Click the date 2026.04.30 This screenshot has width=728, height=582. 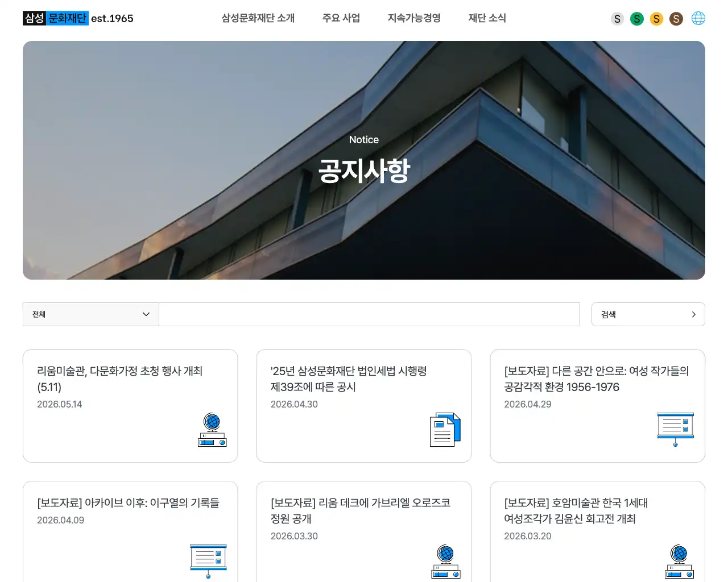(x=294, y=404)
